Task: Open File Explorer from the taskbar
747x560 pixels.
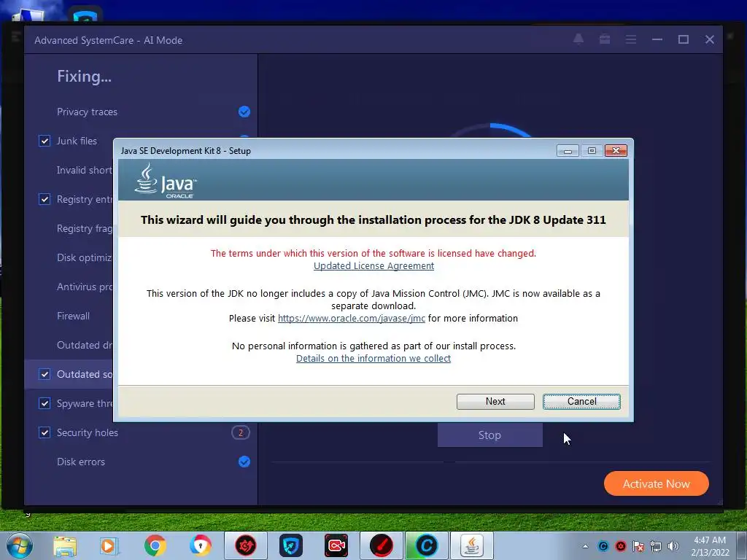Action: point(65,545)
